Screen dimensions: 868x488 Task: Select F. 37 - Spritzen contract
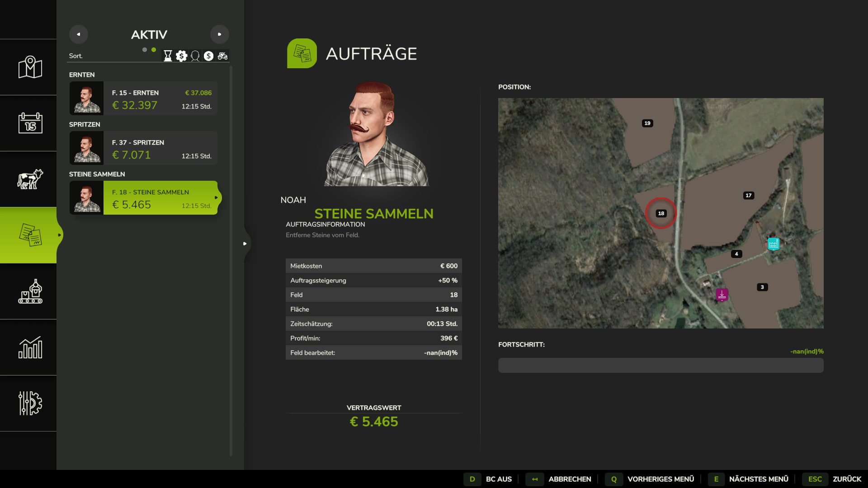[143, 148]
